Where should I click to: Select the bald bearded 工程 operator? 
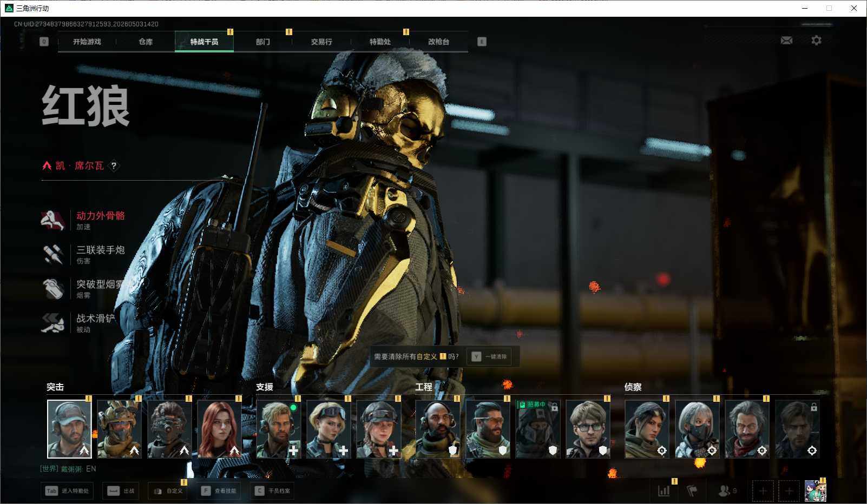click(x=438, y=429)
